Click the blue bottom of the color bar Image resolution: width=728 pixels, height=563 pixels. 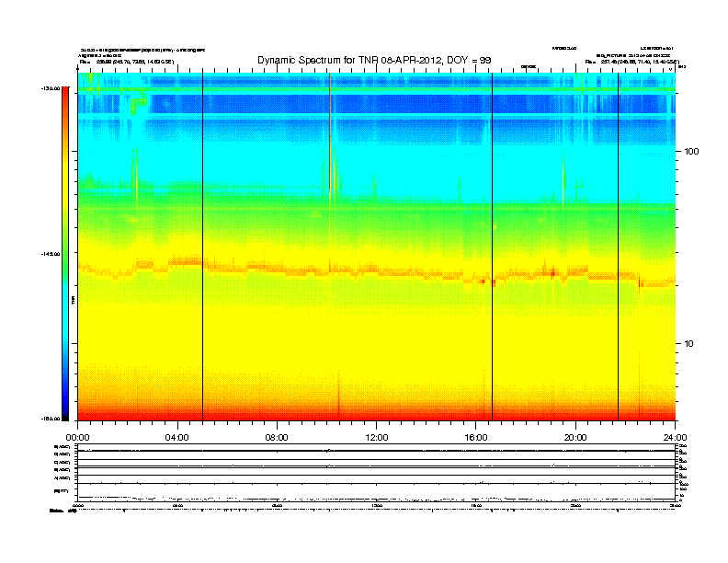(65, 409)
